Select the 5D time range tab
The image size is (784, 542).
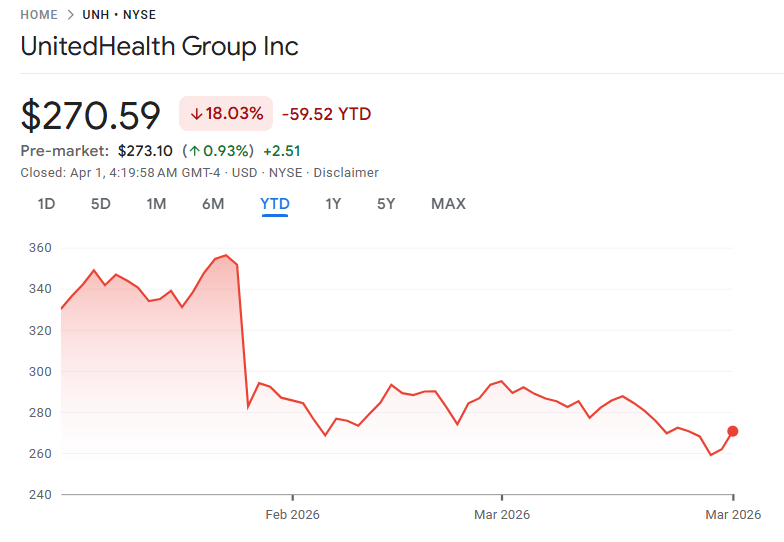point(101,204)
